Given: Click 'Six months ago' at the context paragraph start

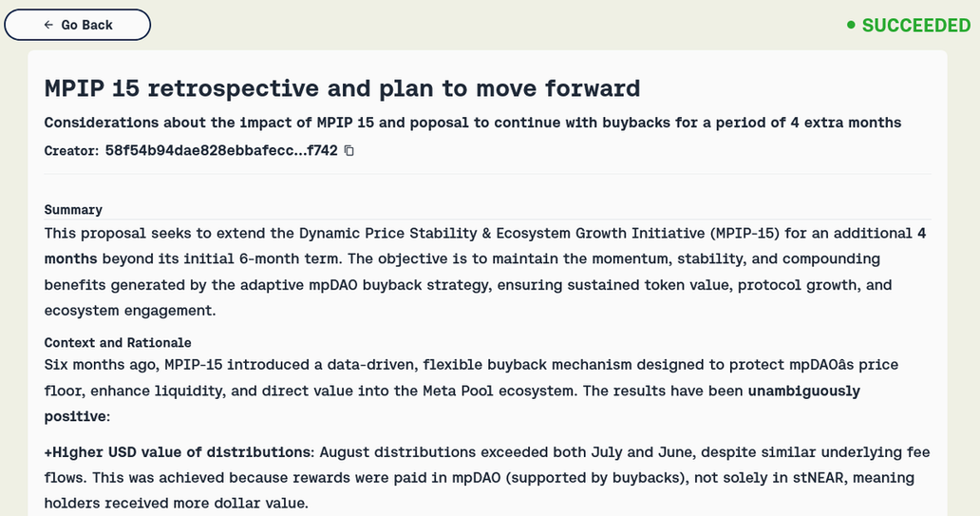Looking at the screenshot, I should [x=100, y=365].
